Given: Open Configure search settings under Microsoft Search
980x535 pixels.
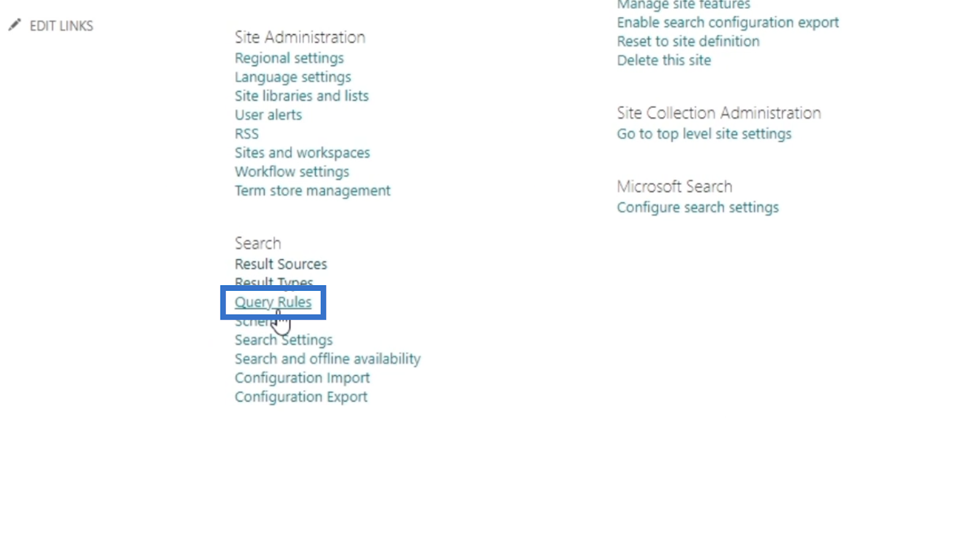Looking at the screenshot, I should [698, 208].
